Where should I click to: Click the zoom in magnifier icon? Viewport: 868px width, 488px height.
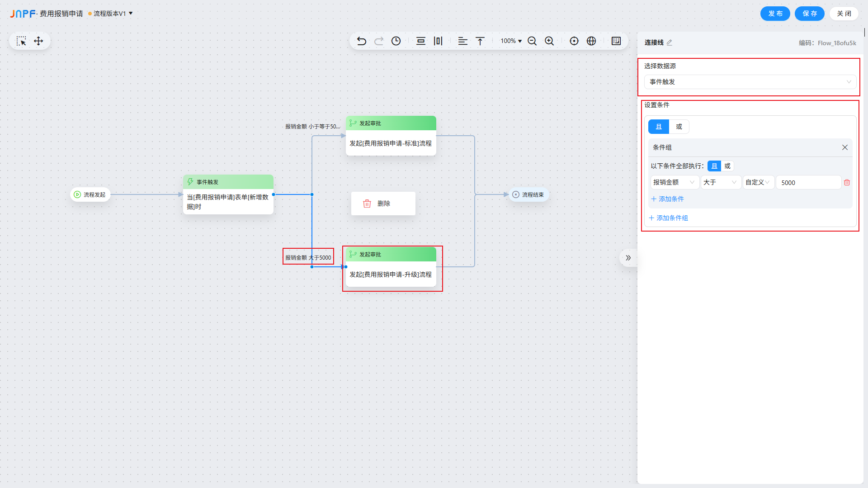pyautogui.click(x=549, y=41)
